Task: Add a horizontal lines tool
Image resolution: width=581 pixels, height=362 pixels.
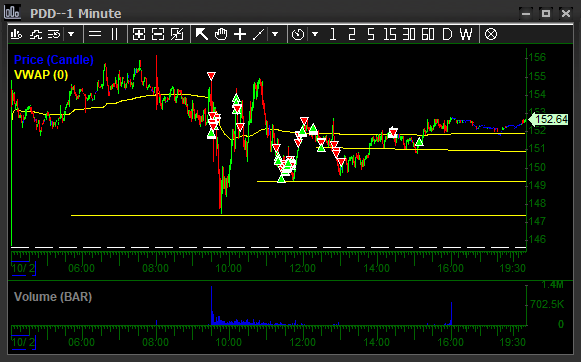Action: click(95, 34)
